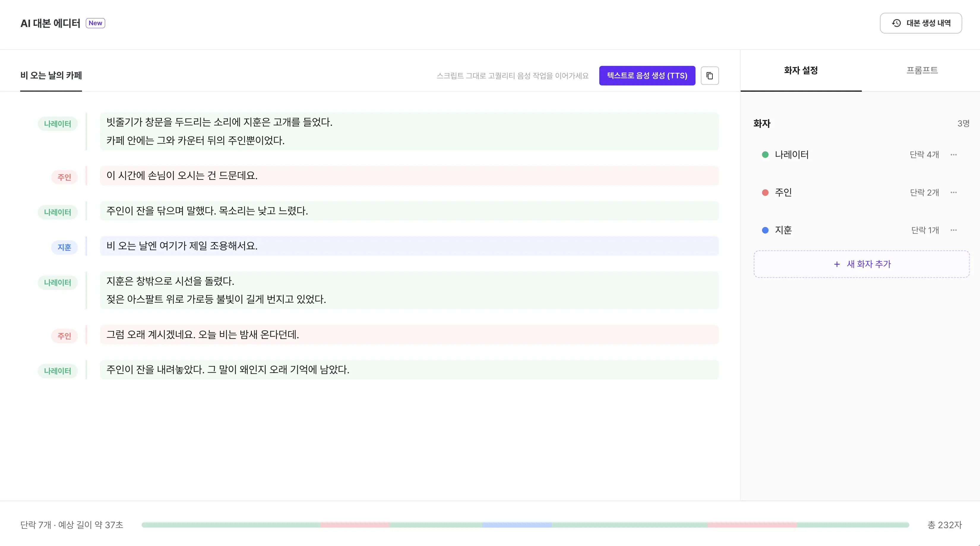Open options menu for 주인 speaker
This screenshot has width=980, height=546.
[953, 192]
